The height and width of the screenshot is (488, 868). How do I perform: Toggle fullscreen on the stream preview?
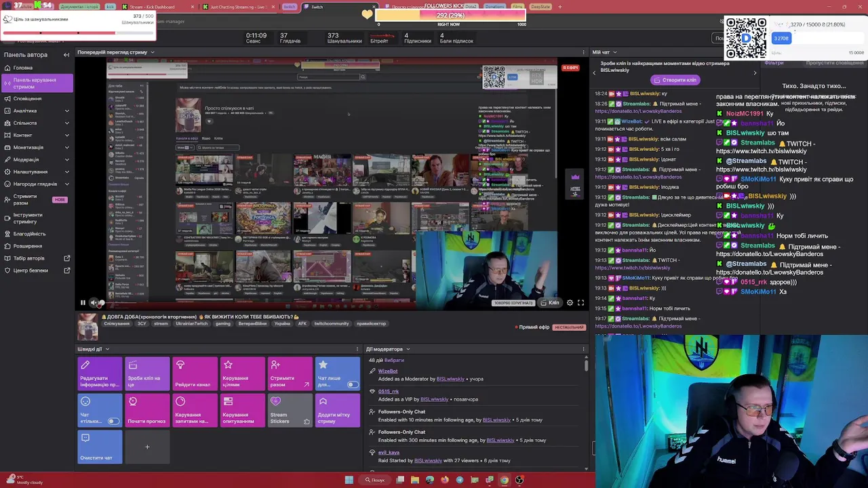point(580,303)
